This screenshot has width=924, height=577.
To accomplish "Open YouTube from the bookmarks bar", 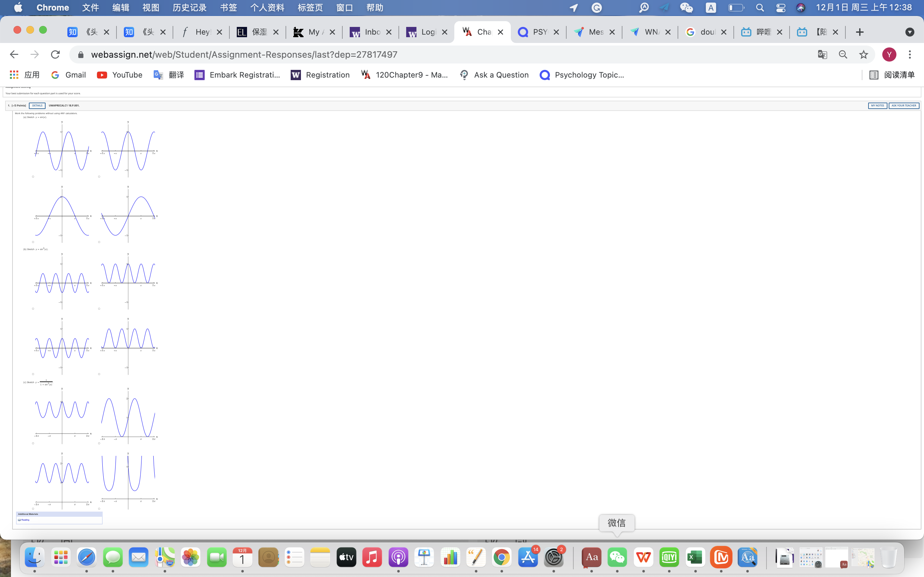I will [119, 75].
